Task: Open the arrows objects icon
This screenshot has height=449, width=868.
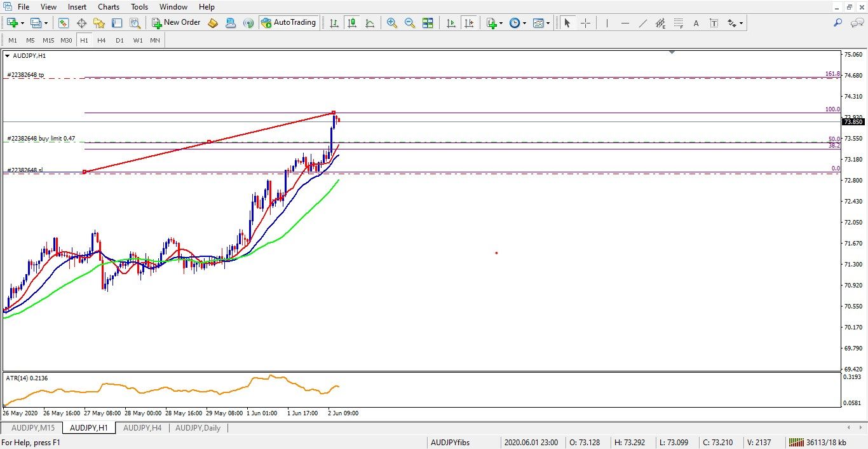Action: (x=732, y=23)
